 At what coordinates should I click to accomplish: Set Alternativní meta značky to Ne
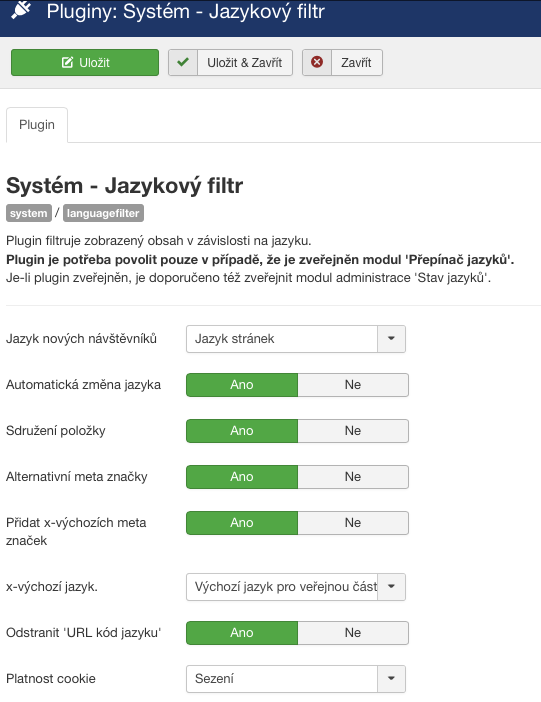353,477
